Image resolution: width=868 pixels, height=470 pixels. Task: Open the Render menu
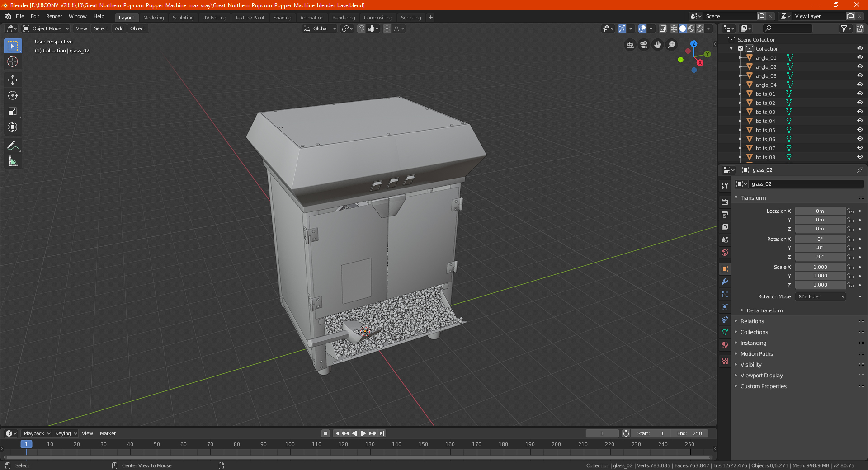click(54, 16)
